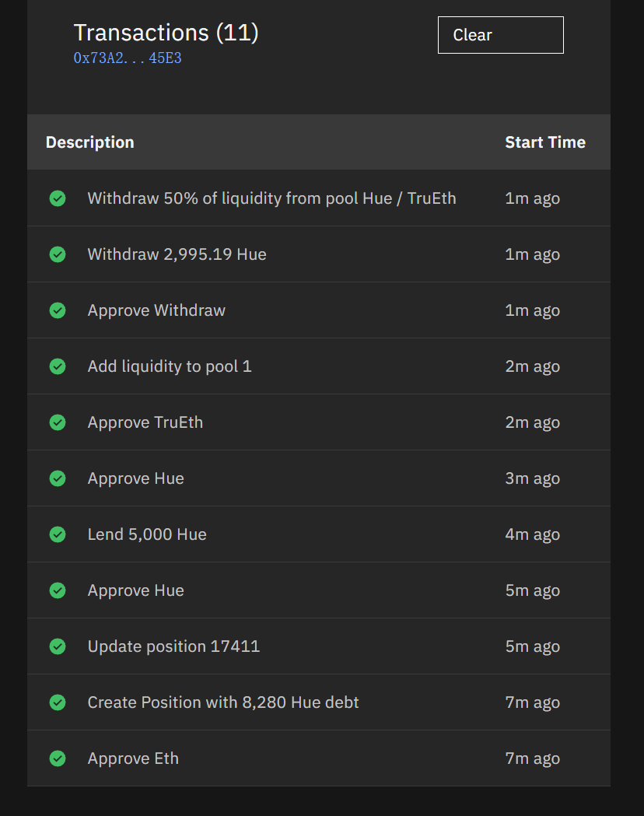644x816 pixels.
Task: Click checkmark icon for Add liquidity to pool 1
Action: pos(58,366)
